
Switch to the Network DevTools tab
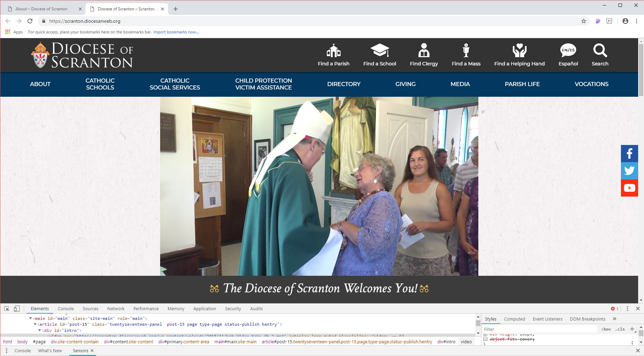tap(116, 309)
